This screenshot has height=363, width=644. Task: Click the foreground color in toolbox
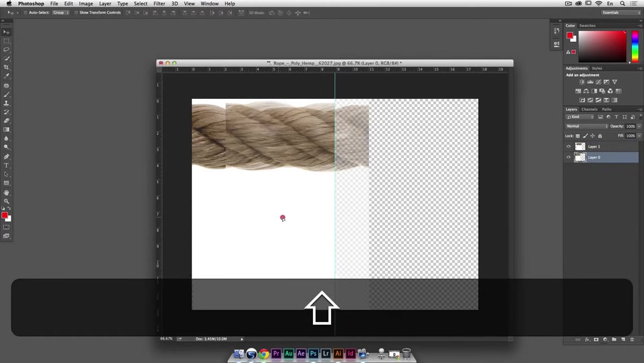click(x=4, y=215)
